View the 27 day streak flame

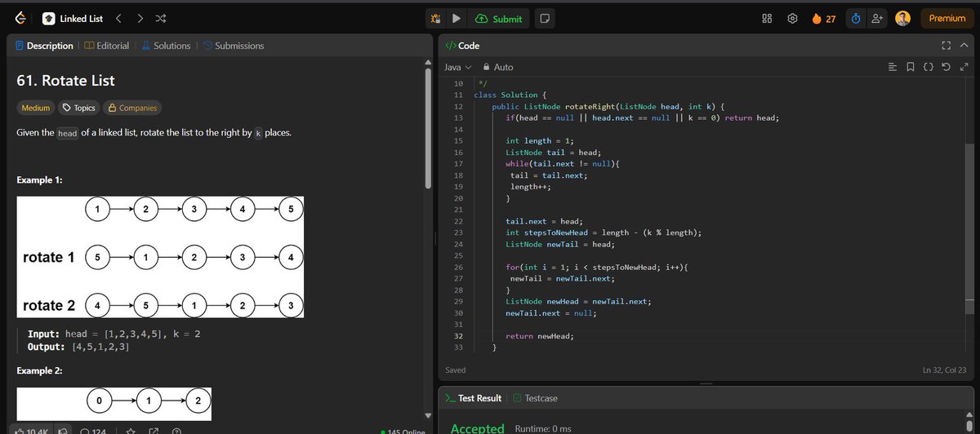coord(823,18)
